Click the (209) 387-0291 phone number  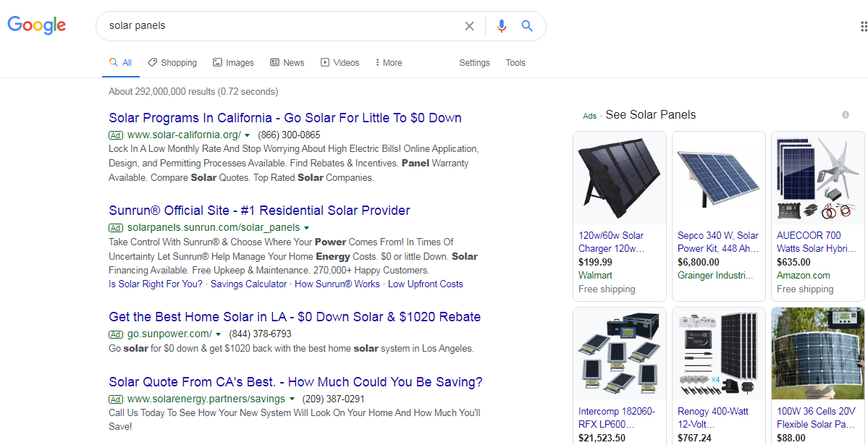pos(333,399)
